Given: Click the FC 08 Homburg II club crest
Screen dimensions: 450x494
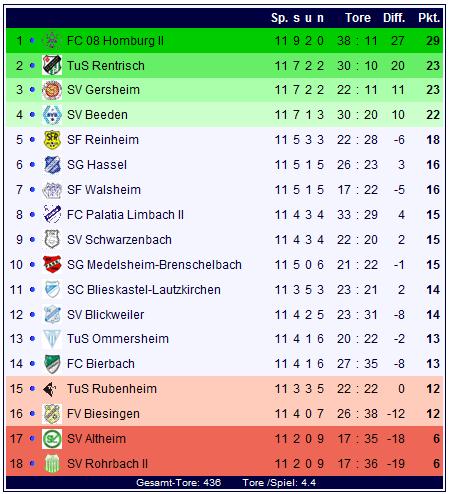Looking at the screenshot, I should [52, 41].
